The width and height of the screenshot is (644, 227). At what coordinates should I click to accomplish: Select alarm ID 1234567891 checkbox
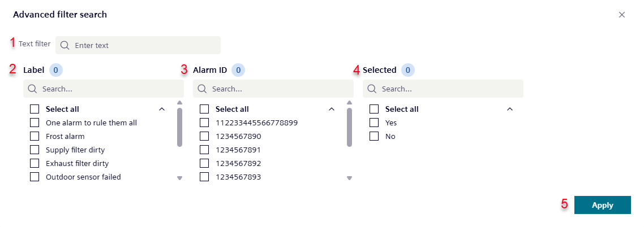[204, 150]
